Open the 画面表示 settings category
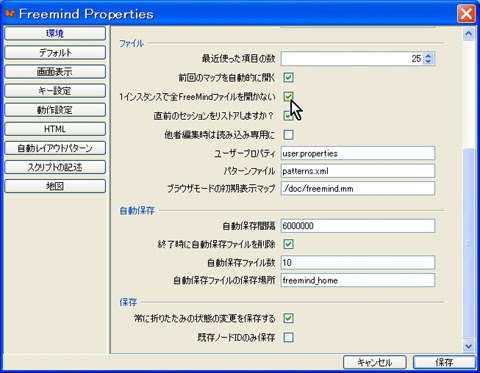Screen dimensions: 480x373 (x=55, y=72)
